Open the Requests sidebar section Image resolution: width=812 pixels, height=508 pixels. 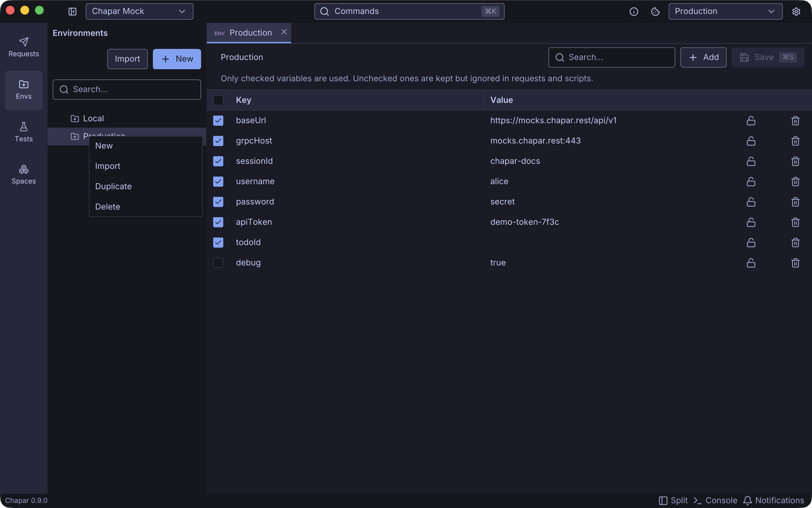[23, 47]
